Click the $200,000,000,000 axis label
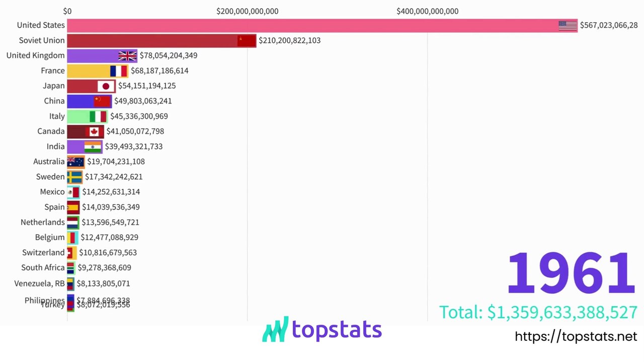 click(247, 11)
